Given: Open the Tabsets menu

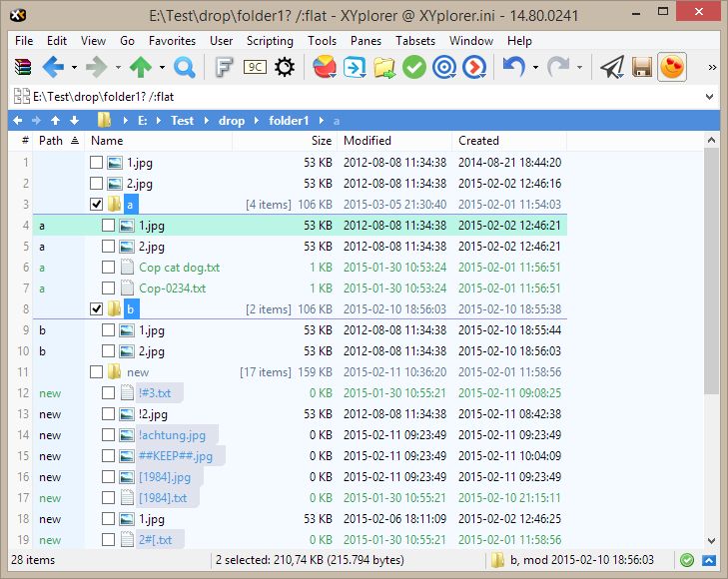Looking at the screenshot, I should (414, 41).
